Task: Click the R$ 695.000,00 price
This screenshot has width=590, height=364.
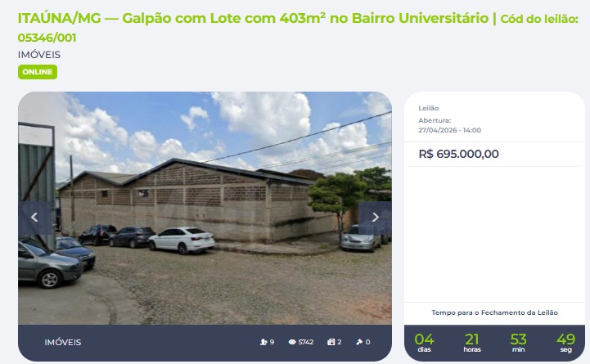Action: click(459, 154)
